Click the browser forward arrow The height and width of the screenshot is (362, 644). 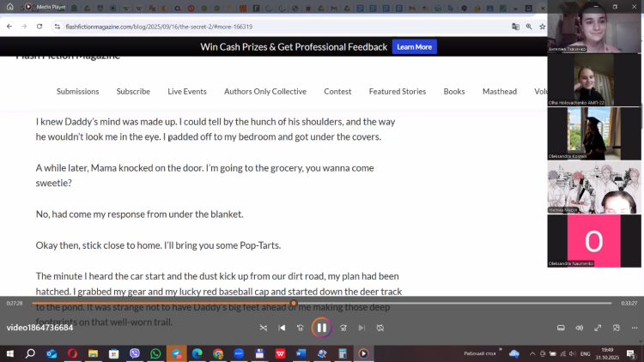pyautogui.click(x=24, y=27)
